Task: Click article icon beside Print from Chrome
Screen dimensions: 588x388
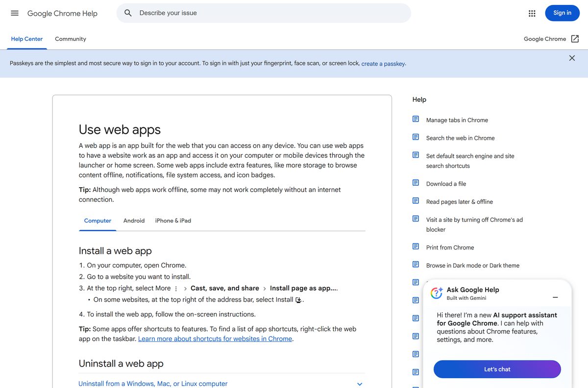Action: pyautogui.click(x=416, y=246)
